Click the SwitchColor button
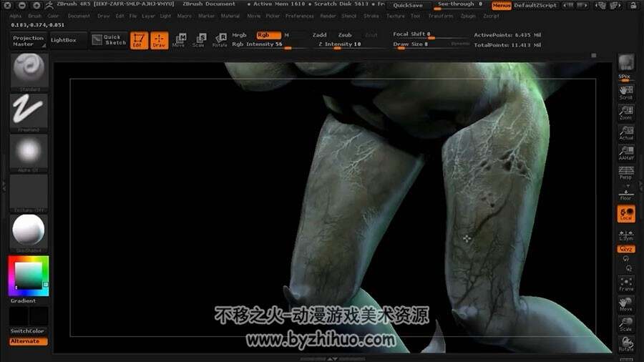The image size is (644, 362). point(27,331)
